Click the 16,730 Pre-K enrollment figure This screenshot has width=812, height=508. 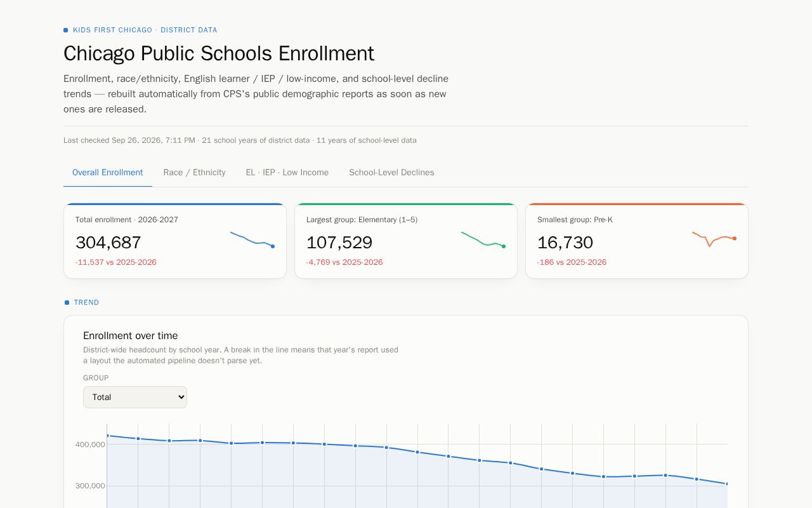coord(565,243)
